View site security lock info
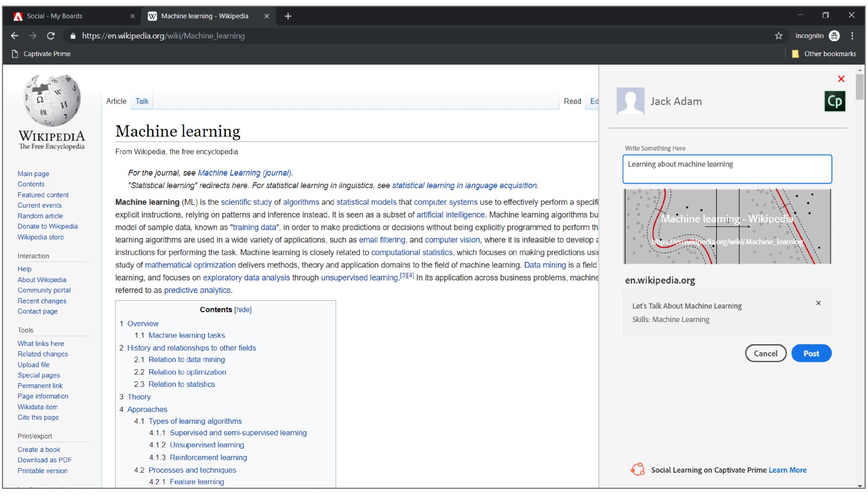Image resolution: width=868 pixels, height=498 pixels. tap(73, 36)
